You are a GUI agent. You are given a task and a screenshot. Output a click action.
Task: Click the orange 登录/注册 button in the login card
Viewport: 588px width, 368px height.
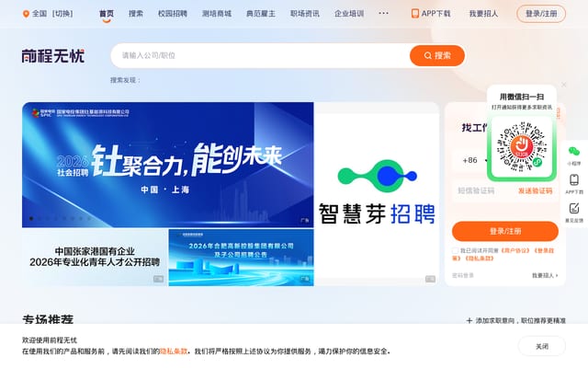[x=505, y=231]
